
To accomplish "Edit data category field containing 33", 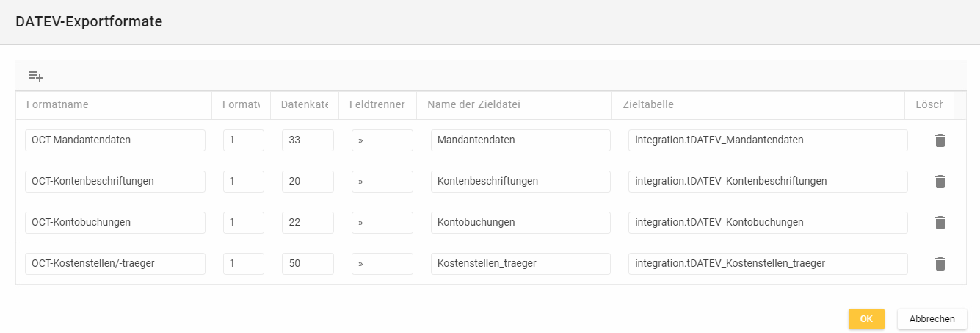I will point(308,140).
